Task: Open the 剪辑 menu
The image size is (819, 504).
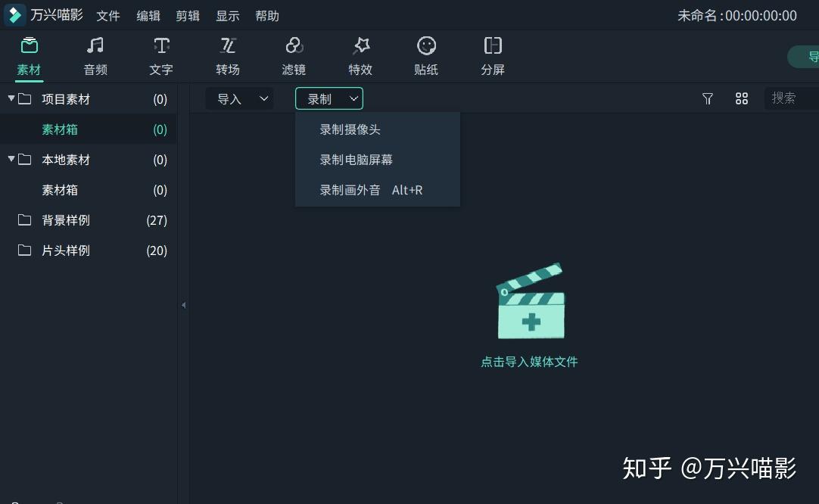Action: [188, 16]
